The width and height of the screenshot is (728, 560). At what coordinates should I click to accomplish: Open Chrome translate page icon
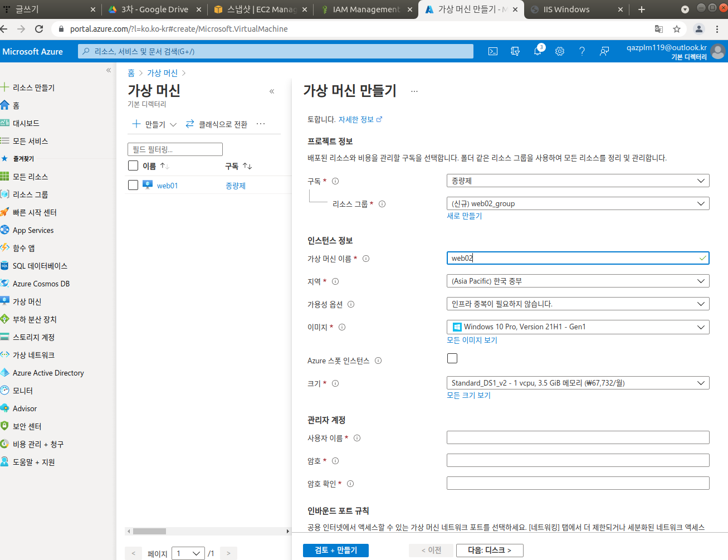coord(659,29)
